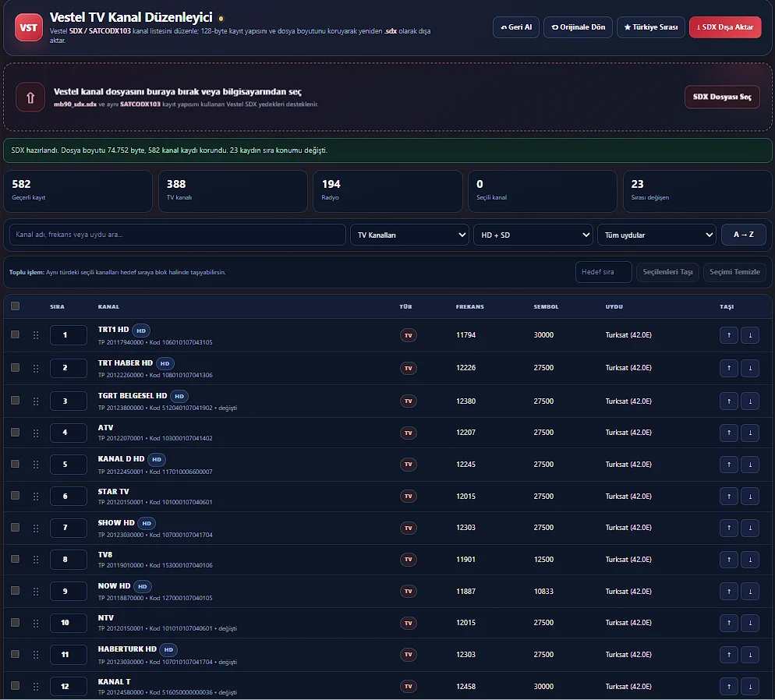The width and height of the screenshot is (775, 700).
Task: Move NOW HD down
Action: pyautogui.click(x=750, y=592)
